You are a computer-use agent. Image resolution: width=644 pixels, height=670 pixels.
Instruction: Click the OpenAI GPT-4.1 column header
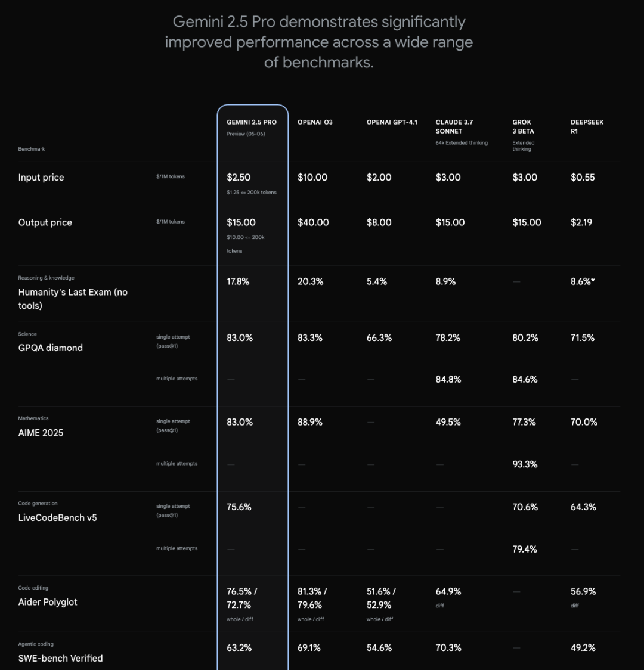[392, 122]
